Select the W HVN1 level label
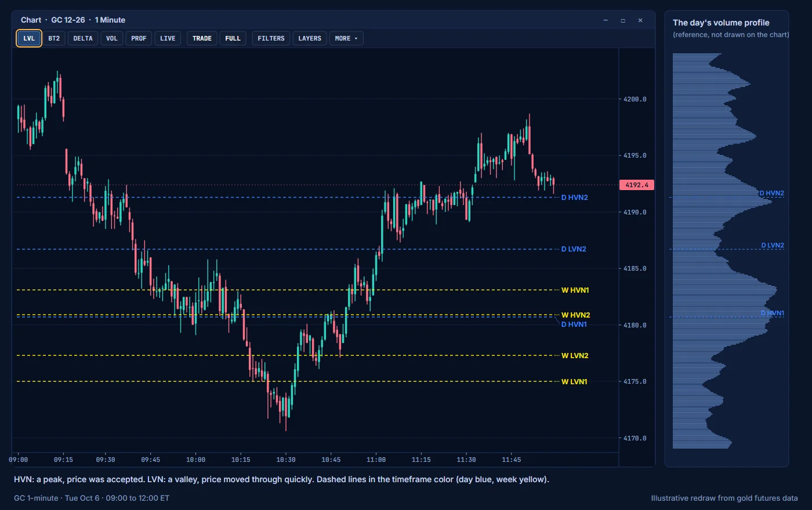 click(x=575, y=290)
